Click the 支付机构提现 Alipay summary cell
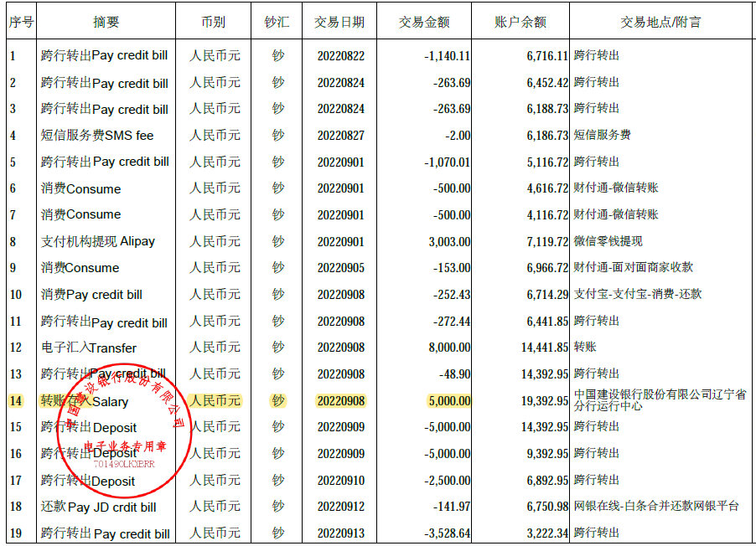756x546 pixels. point(98,241)
